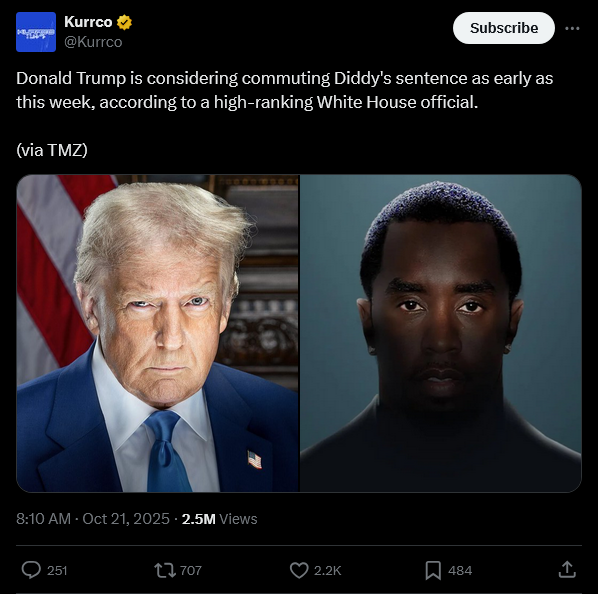Click the 8:10 AM Oct 21, 2025 timestamp
This screenshot has width=598, height=594.
tap(93, 519)
